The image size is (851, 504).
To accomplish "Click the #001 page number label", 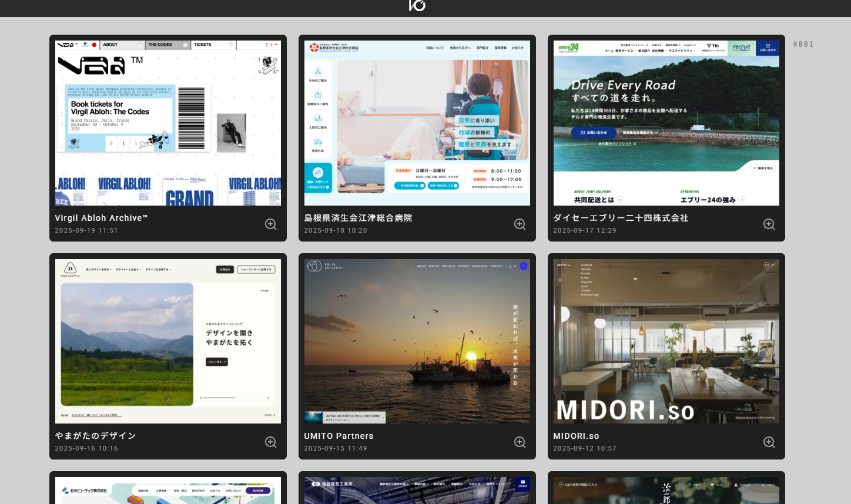I will 803,45.
